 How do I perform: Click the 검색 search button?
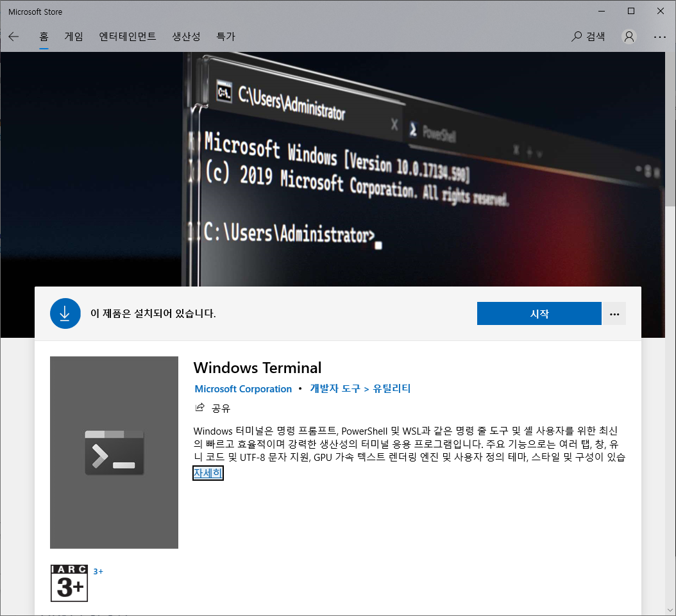(588, 37)
